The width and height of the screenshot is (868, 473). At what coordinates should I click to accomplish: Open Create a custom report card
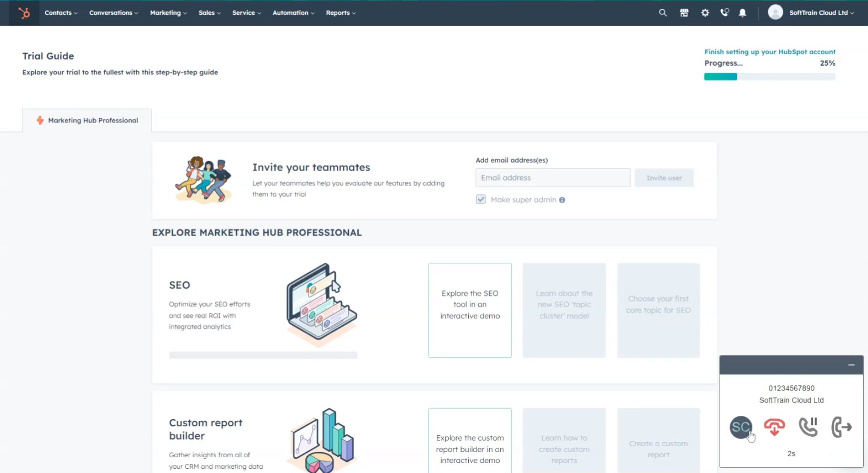pos(658,441)
